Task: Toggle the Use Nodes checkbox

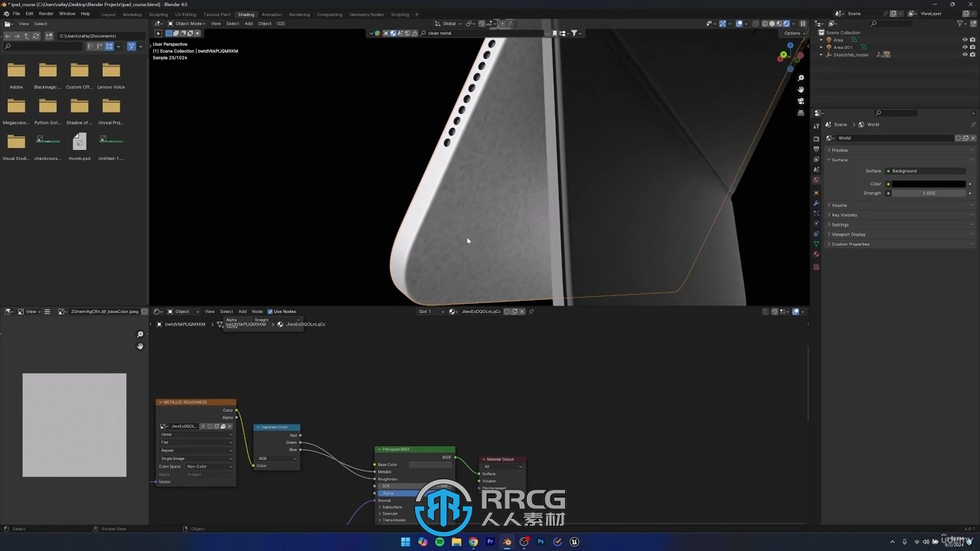Action: (270, 311)
